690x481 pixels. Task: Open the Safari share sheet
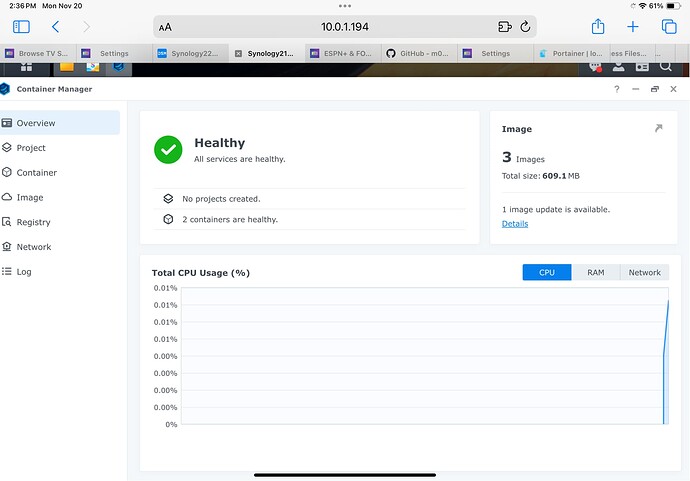598,27
